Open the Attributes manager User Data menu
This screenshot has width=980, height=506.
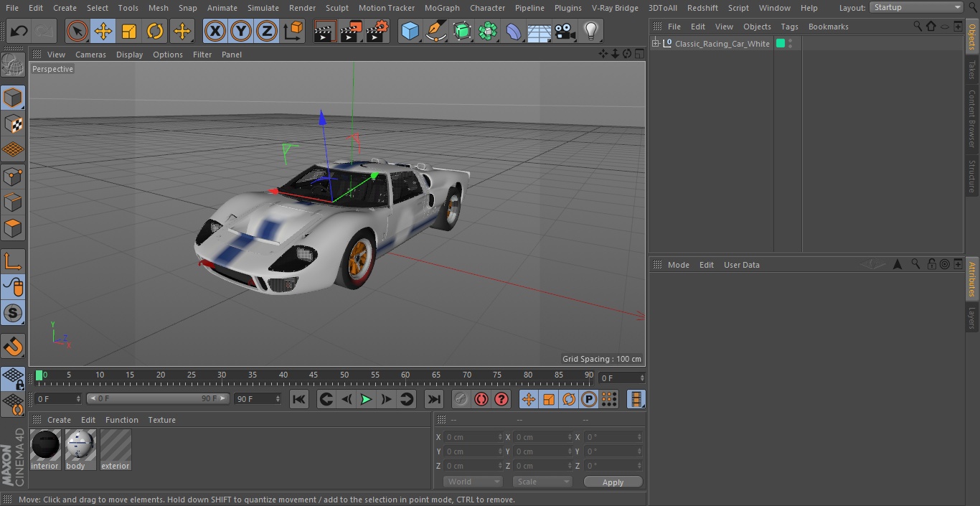pyautogui.click(x=741, y=265)
